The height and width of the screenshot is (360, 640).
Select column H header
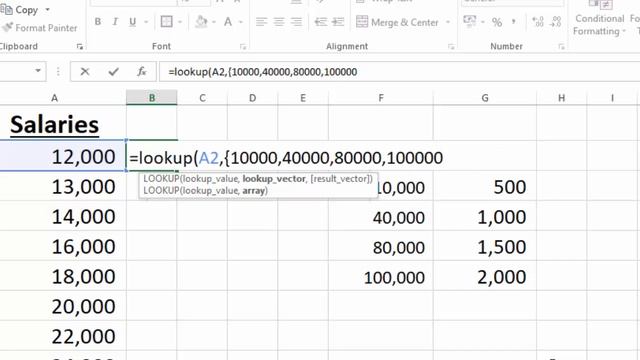point(562,98)
